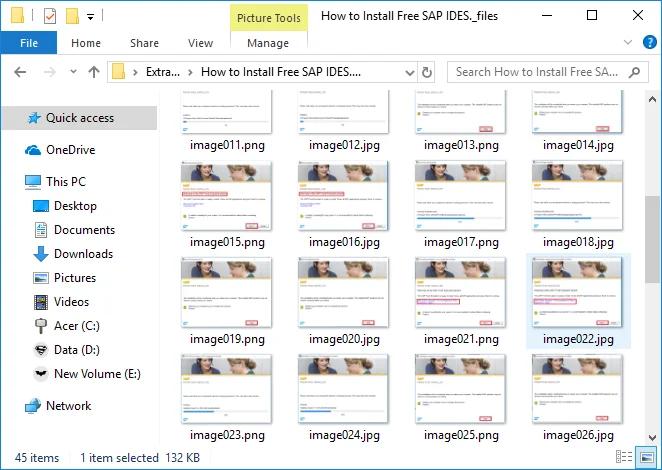
Task: Expand the ribbon with the chevron arrow
Action: [x=628, y=42]
